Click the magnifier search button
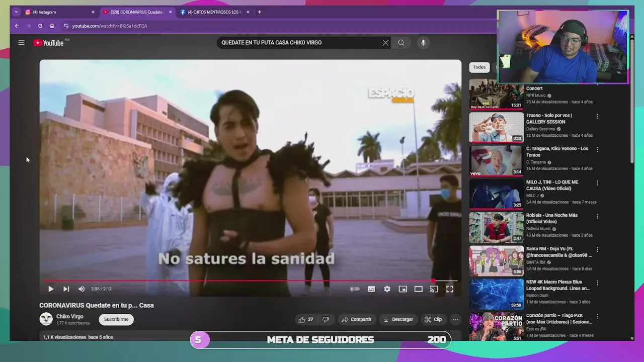 click(x=401, y=43)
